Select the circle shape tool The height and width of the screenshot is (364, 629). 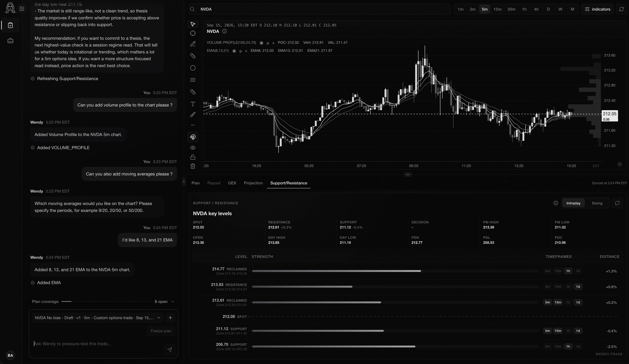coord(193,68)
